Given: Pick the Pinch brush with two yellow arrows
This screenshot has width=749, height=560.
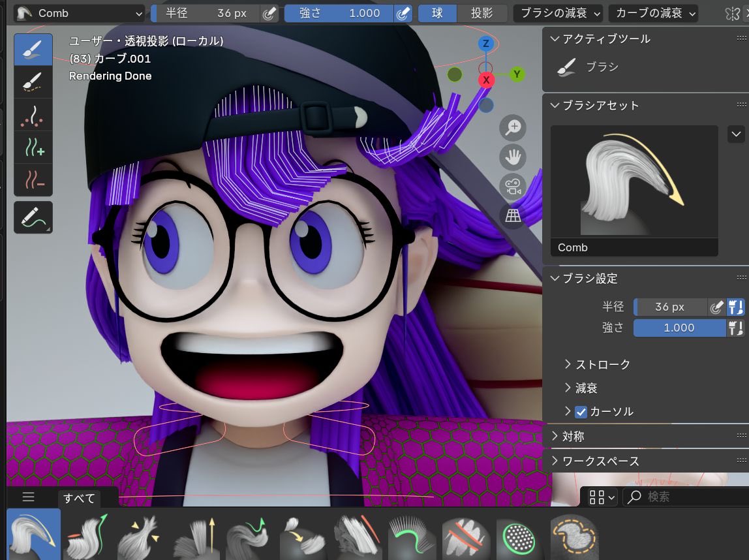Looking at the screenshot, I should pyautogui.click(x=142, y=535).
